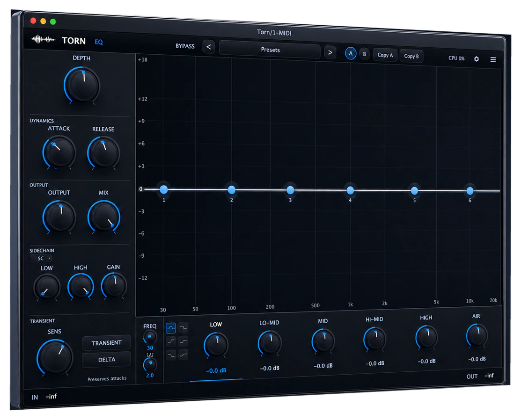The image size is (521, 420).
Task: Click the DELTA button
Action: click(106, 360)
